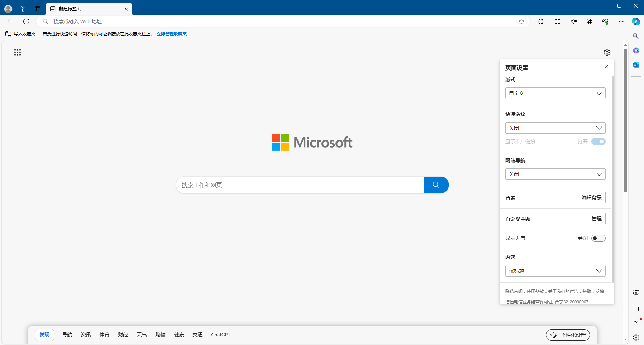Open the 内容 dropdown showing 仅标题
644x345 pixels.
(555, 271)
